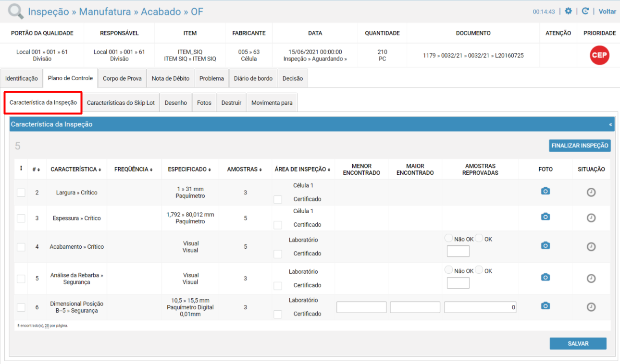The height and width of the screenshot is (364, 620).
Task: Select the Largura » Crítico row checkbox
Action: (21, 193)
